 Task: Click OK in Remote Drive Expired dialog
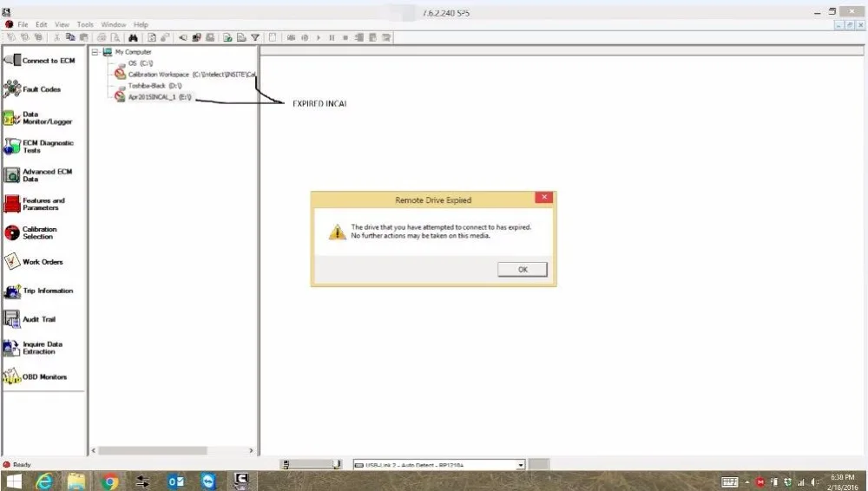[x=523, y=270]
